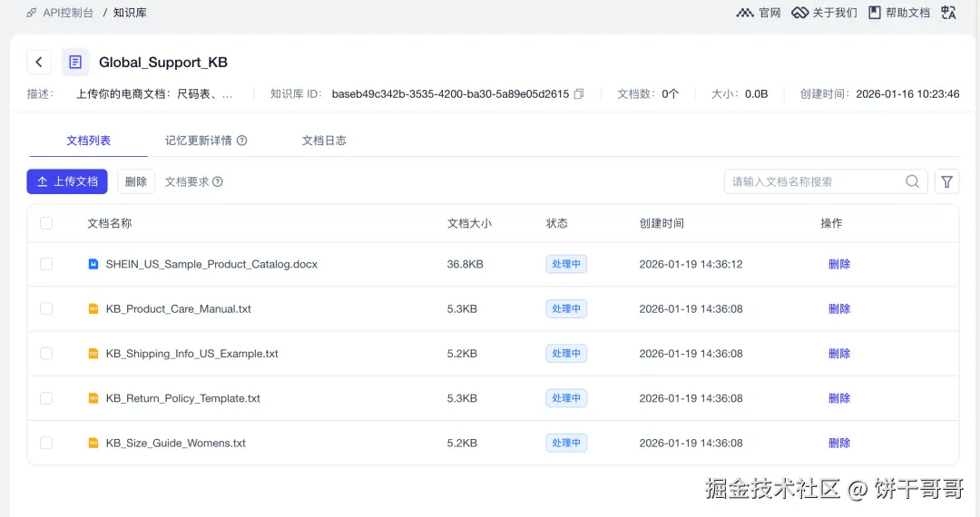Open the 官网 official site link
Viewport: 980px width, 517px height.
(x=758, y=13)
